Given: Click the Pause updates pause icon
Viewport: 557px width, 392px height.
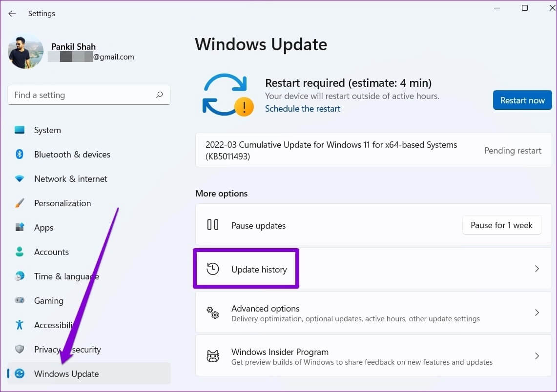Looking at the screenshot, I should pos(213,225).
